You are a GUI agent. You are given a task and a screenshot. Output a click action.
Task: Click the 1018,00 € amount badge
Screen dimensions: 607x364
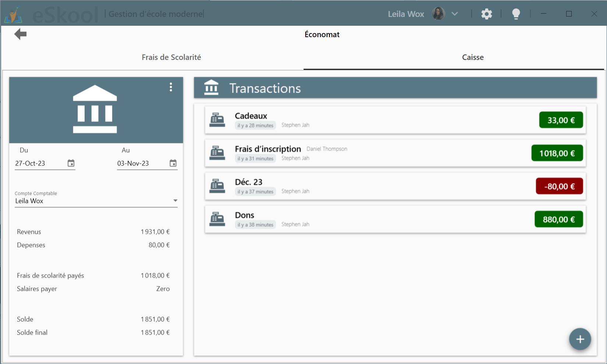click(x=557, y=153)
